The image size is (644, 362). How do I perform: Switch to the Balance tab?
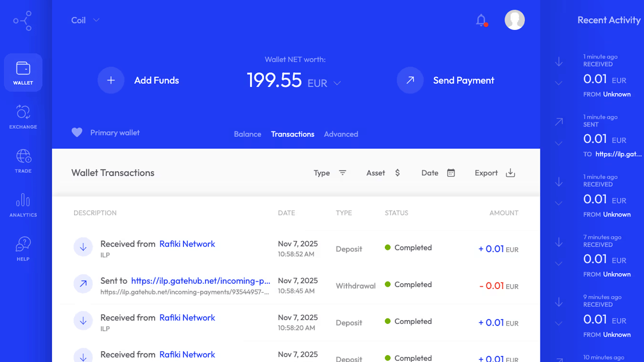point(247,134)
